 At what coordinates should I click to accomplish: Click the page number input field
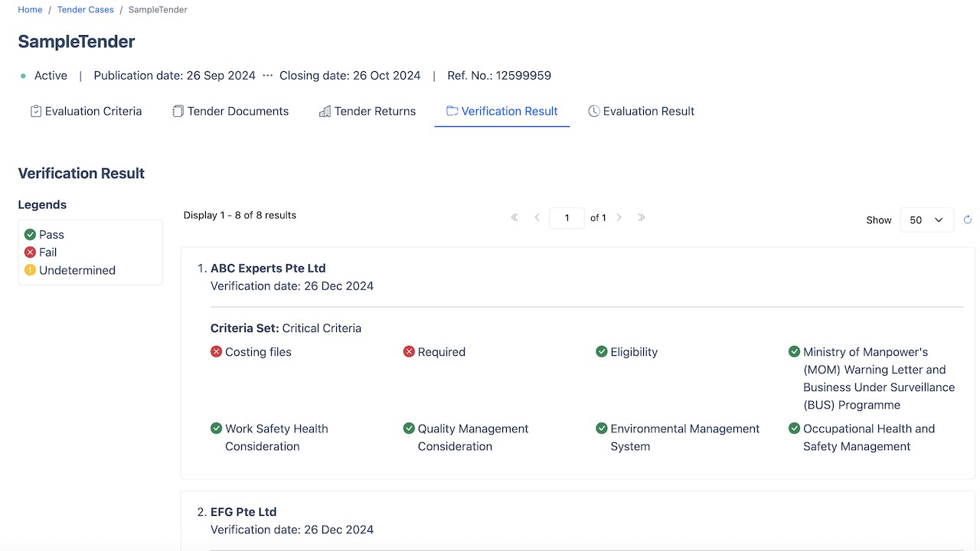click(567, 218)
